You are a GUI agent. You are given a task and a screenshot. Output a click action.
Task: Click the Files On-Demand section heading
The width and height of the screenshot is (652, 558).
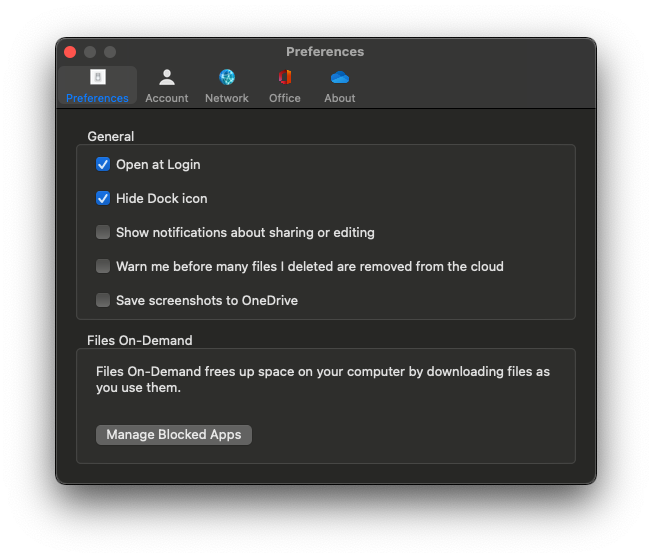[140, 340]
